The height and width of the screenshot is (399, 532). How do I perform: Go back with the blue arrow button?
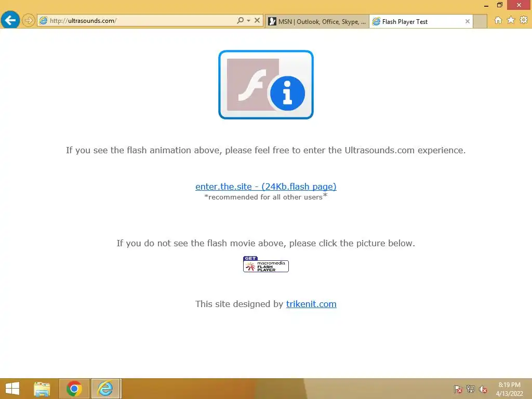click(x=10, y=20)
